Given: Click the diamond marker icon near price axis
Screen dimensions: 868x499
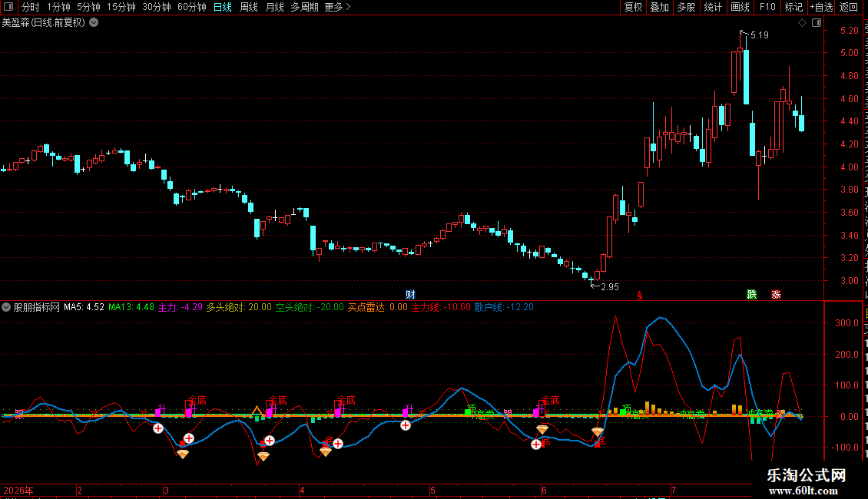Looking at the screenshot, I should (802, 23).
